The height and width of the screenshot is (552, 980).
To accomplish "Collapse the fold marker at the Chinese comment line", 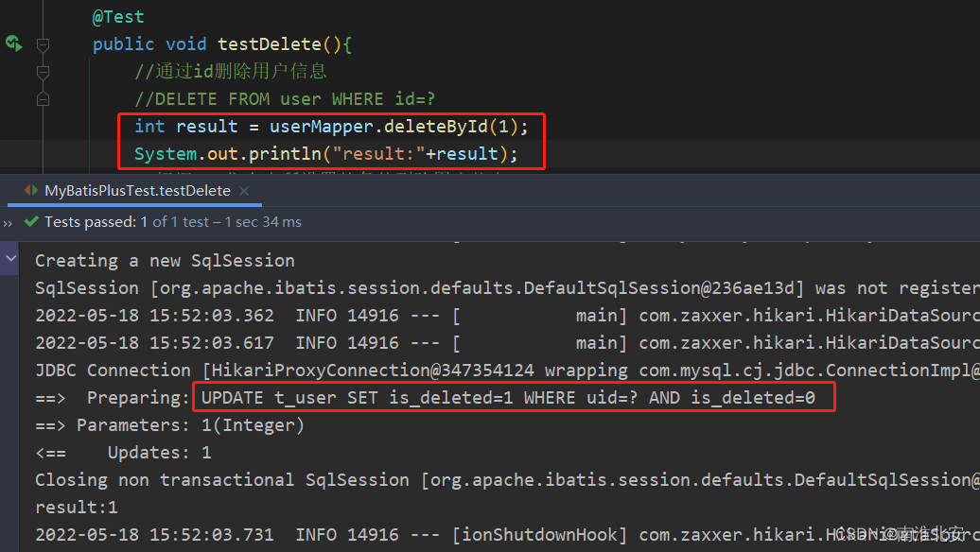I will (x=44, y=72).
